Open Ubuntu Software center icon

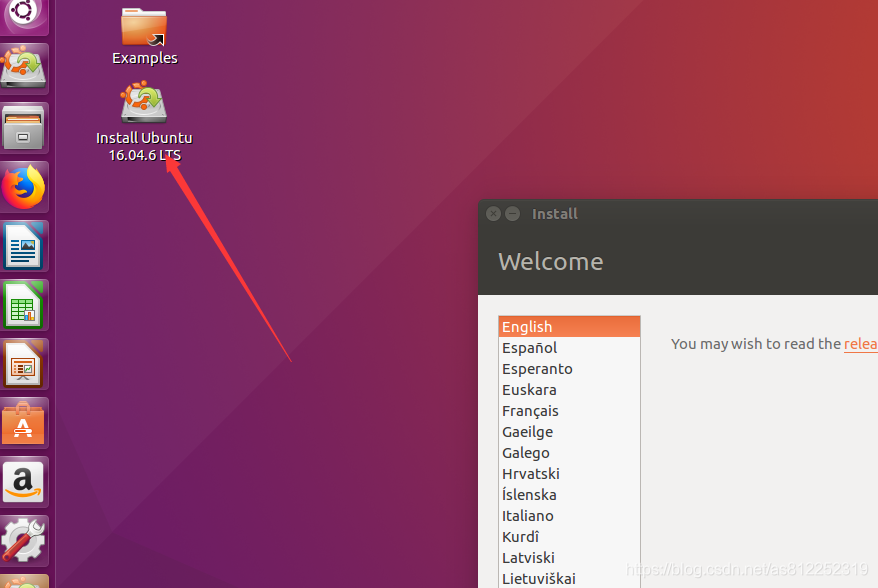tap(24, 423)
